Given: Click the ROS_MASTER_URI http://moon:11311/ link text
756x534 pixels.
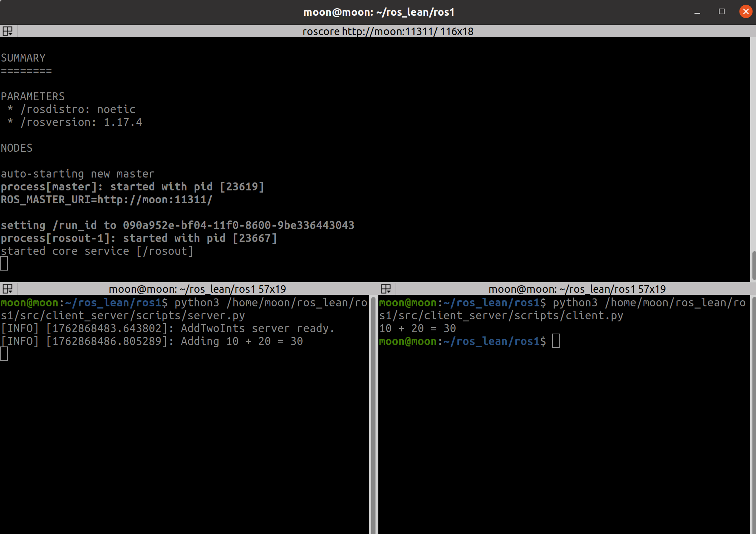Looking at the screenshot, I should 155,200.
